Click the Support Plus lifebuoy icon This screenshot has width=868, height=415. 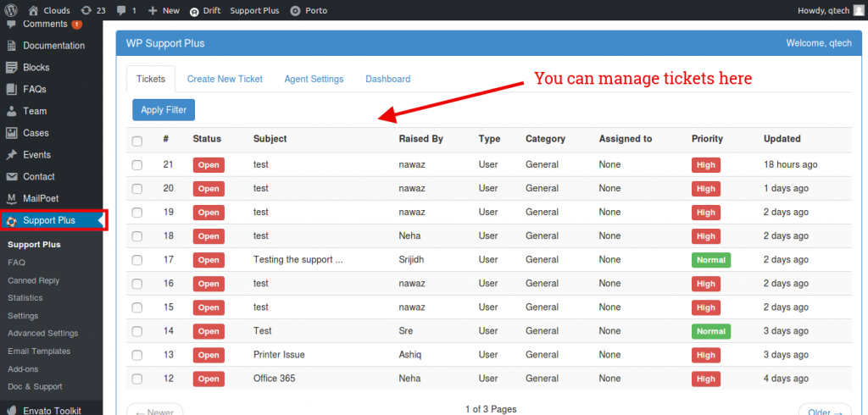pos(12,221)
